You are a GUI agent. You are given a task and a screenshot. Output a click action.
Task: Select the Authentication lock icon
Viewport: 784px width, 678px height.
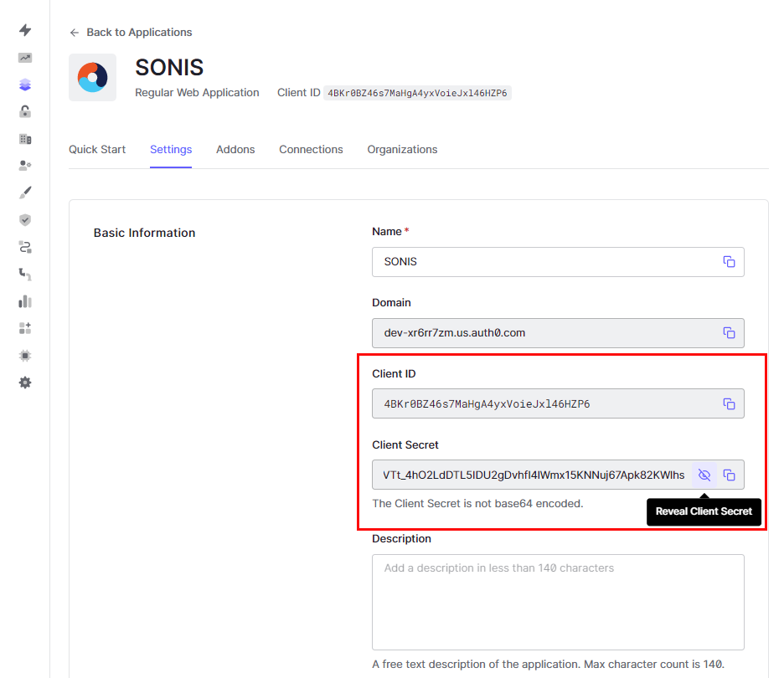24,110
